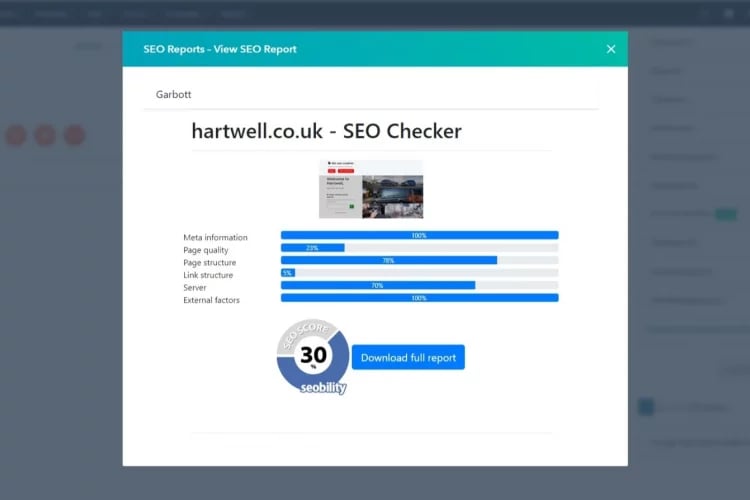Click the 'Meta information' label

click(x=215, y=237)
